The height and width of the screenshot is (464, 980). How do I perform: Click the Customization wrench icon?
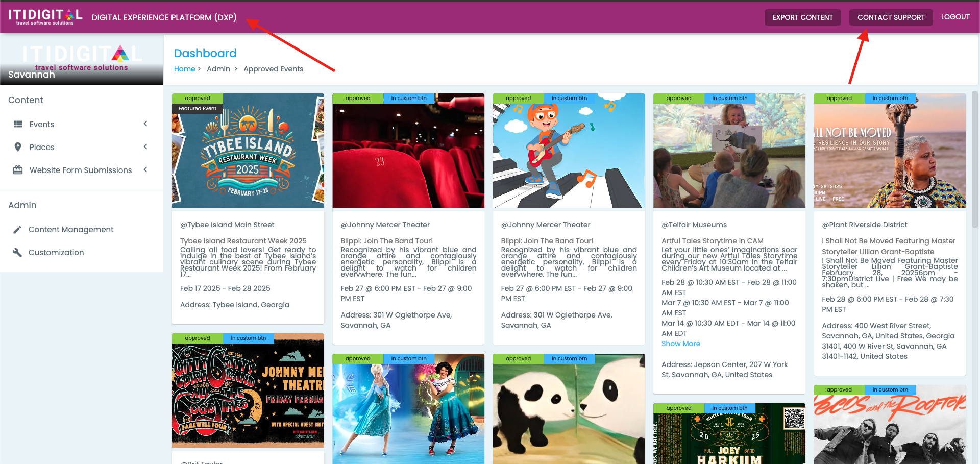point(17,253)
